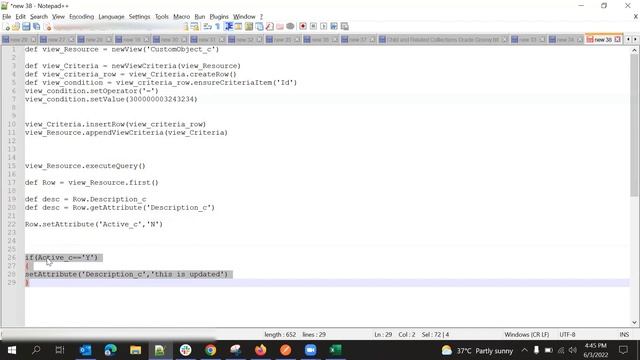Save the current file with toolbar icon
The image size is (640, 360).
26,27
